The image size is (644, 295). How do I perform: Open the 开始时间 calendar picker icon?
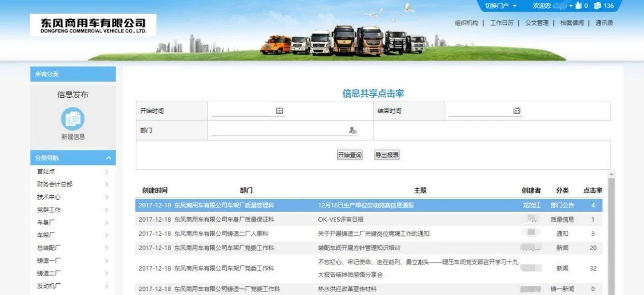pos(279,111)
